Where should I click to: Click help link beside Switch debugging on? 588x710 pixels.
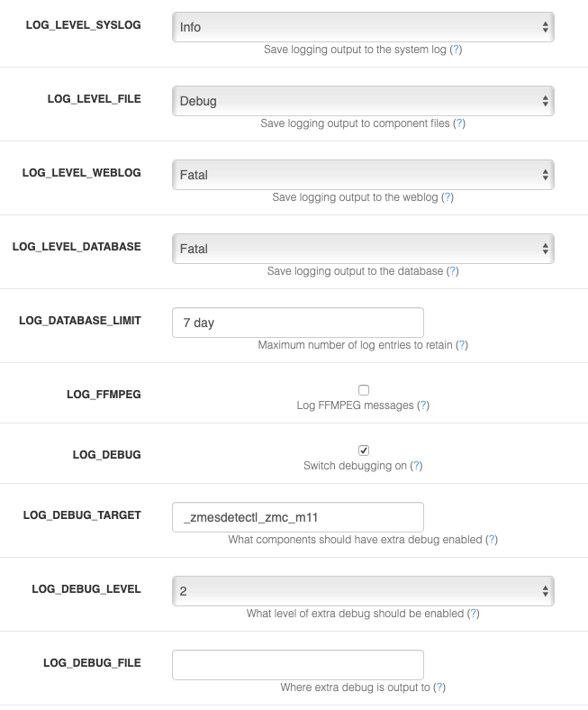coord(416,466)
